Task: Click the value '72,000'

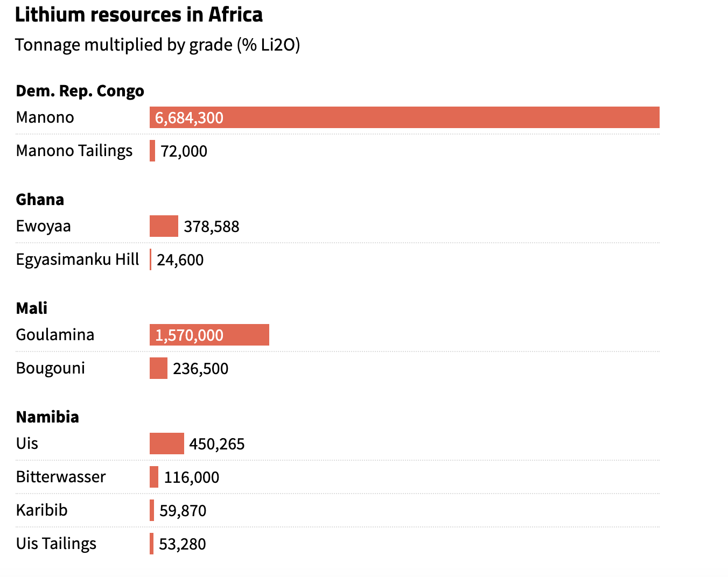Action: [184, 151]
